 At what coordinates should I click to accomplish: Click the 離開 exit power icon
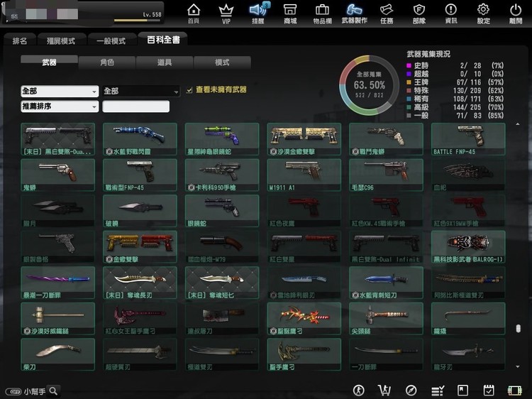516,13
